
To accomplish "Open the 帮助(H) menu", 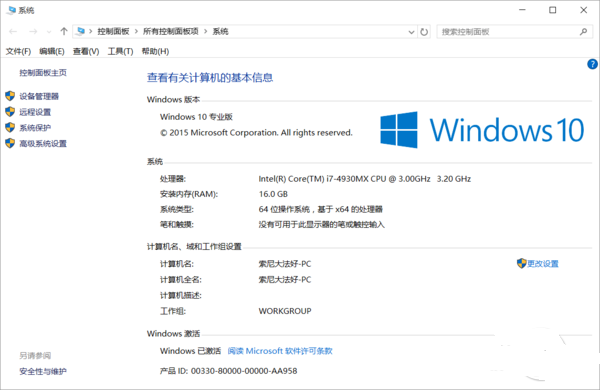I will (x=155, y=51).
